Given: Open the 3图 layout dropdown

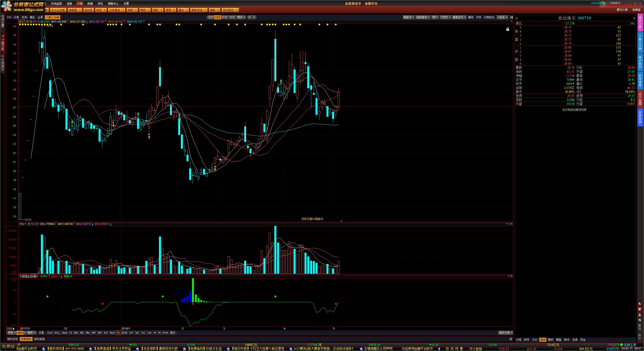Looking at the screenshot, I should [x=435, y=17].
